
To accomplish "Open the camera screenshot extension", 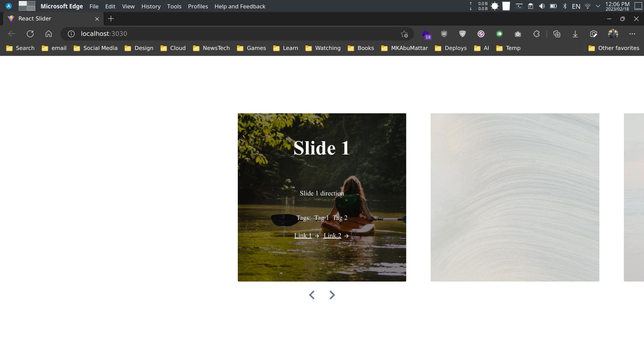I will (x=518, y=34).
